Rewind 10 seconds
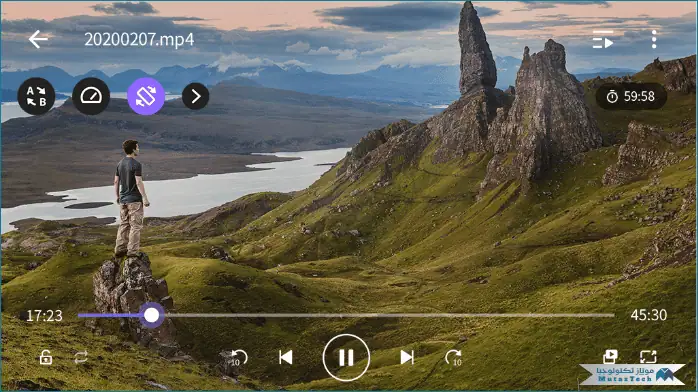698x392 pixels. click(239, 357)
